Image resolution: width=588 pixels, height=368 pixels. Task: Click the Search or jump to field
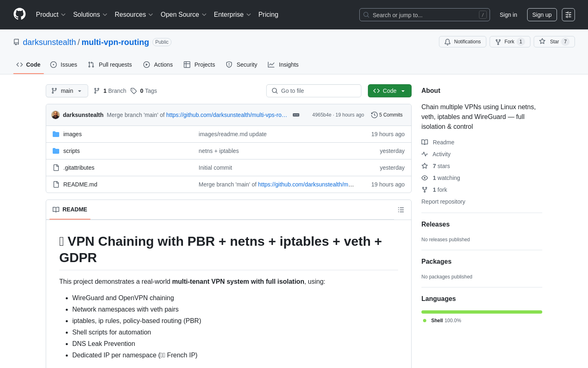(425, 15)
